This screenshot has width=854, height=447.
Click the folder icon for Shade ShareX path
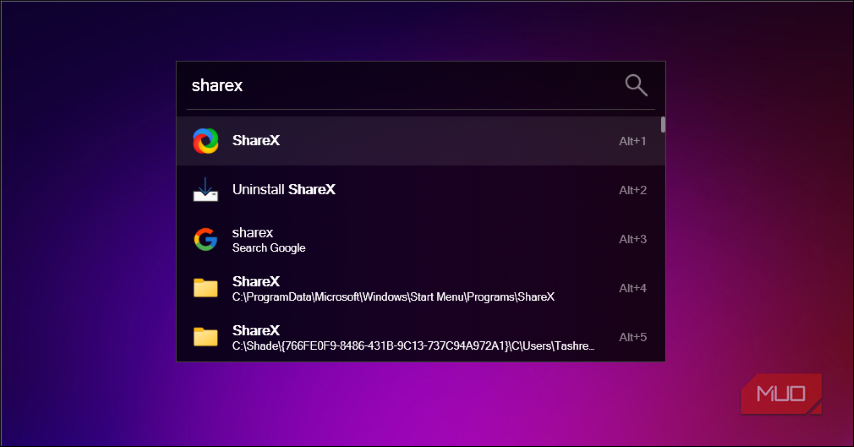click(x=206, y=336)
